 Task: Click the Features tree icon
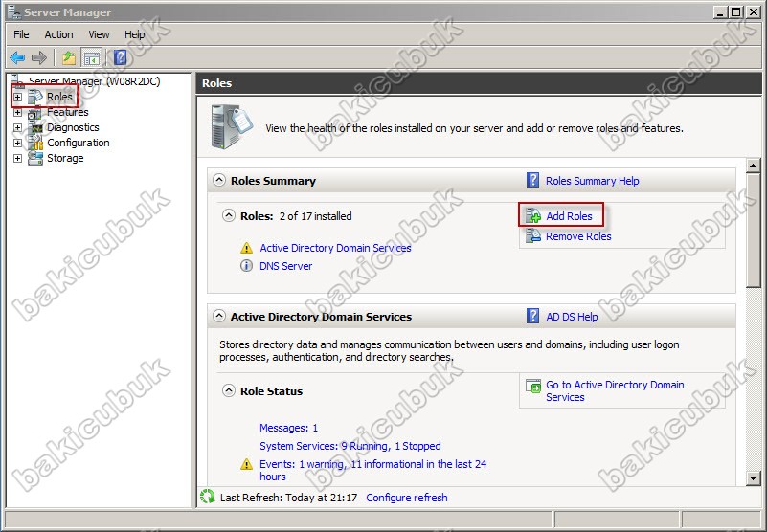(34, 113)
